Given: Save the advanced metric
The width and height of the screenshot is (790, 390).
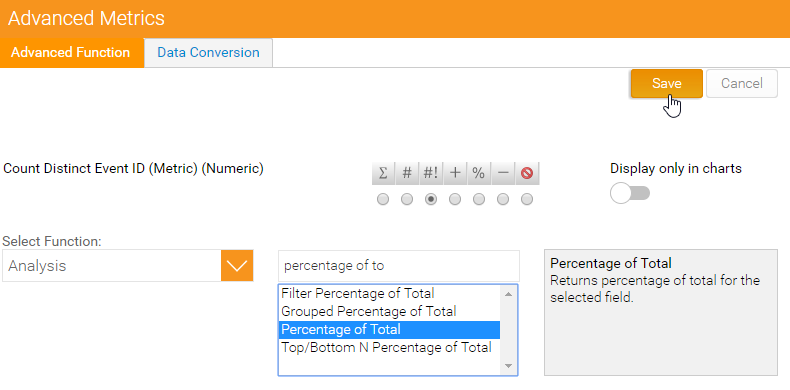Looking at the screenshot, I should (x=667, y=83).
